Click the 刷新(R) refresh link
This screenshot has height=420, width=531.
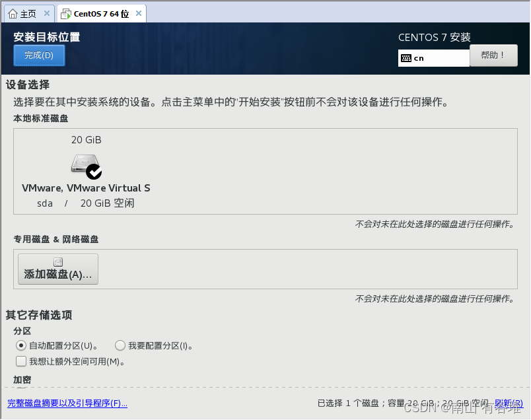pos(509,403)
